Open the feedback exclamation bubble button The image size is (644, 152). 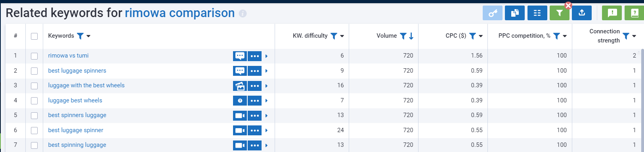(612, 13)
